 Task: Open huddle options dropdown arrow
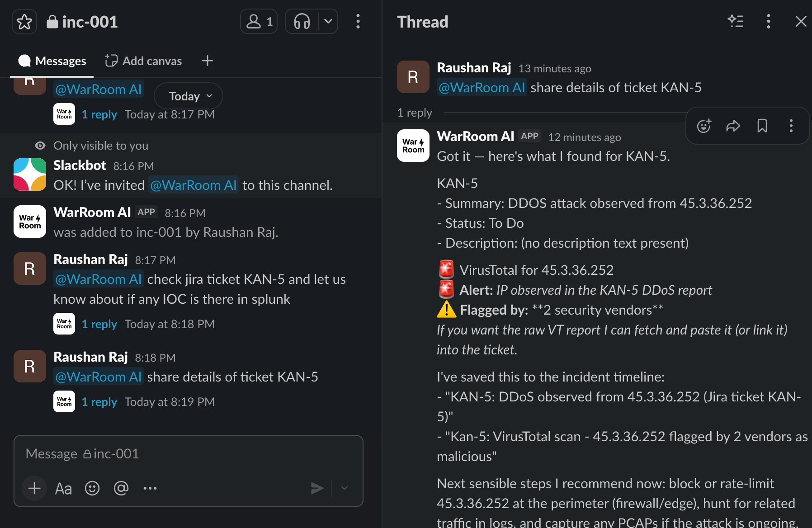click(x=329, y=21)
